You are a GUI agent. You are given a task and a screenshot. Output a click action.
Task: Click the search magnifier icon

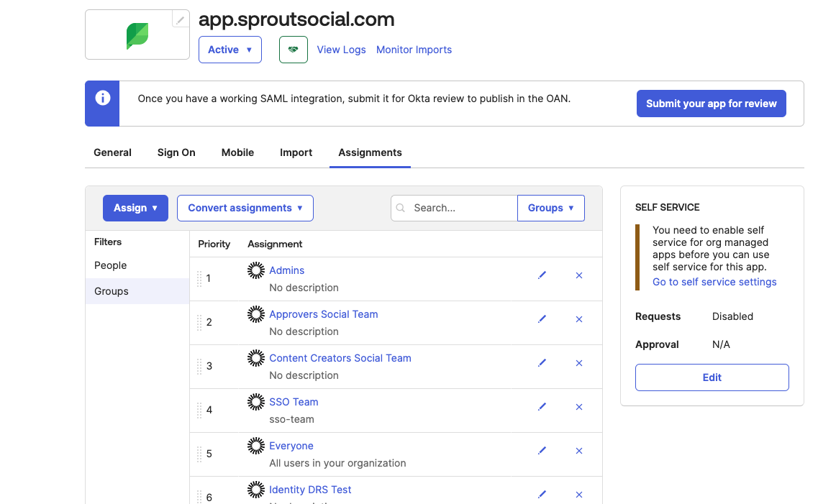pyautogui.click(x=401, y=208)
